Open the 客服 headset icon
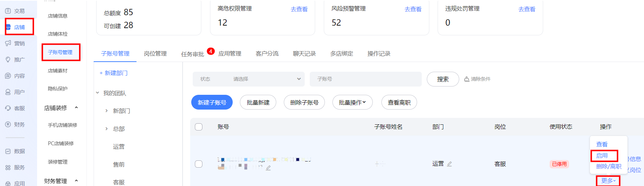This screenshot has width=644, height=186. click(x=8, y=108)
